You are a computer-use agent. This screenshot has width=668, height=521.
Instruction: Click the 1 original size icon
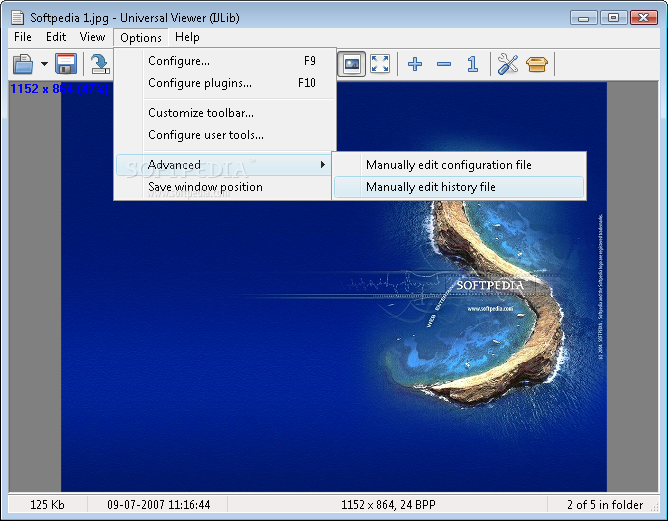472,64
